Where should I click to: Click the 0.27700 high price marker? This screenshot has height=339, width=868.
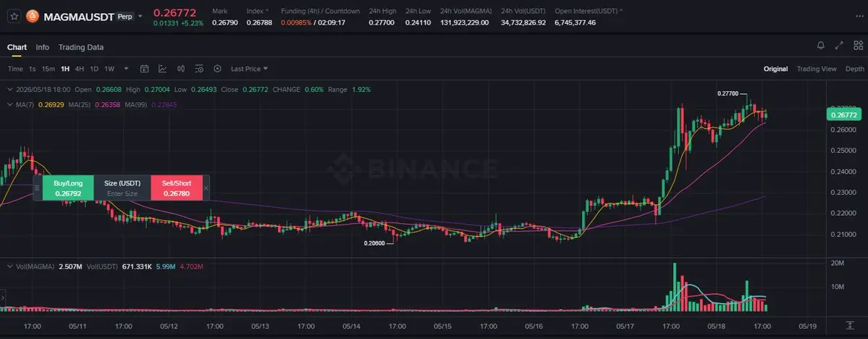(x=727, y=93)
